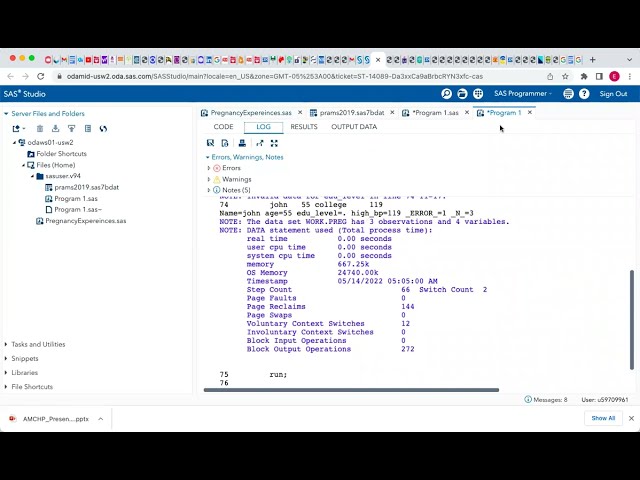Expand the Tasks and Utilities section
The height and width of the screenshot is (480, 640).
[x=6, y=344]
